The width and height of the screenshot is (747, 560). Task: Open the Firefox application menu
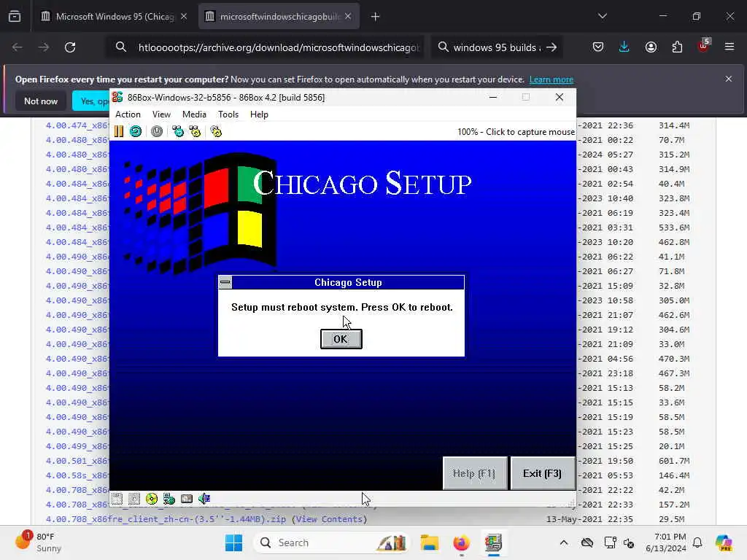tap(729, 47)
